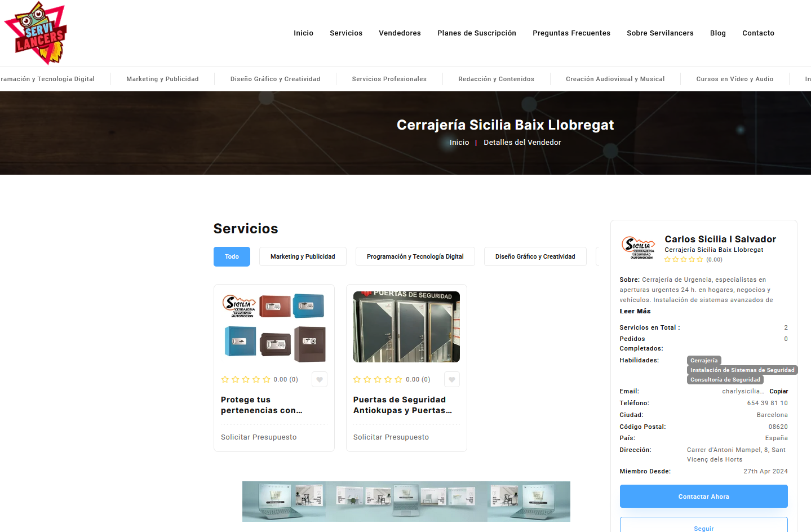The height and width of the screenshot is (532, 811).
Task: Favorite the 'Protege tus pertenencias' service heart icon
Action: 320,380
